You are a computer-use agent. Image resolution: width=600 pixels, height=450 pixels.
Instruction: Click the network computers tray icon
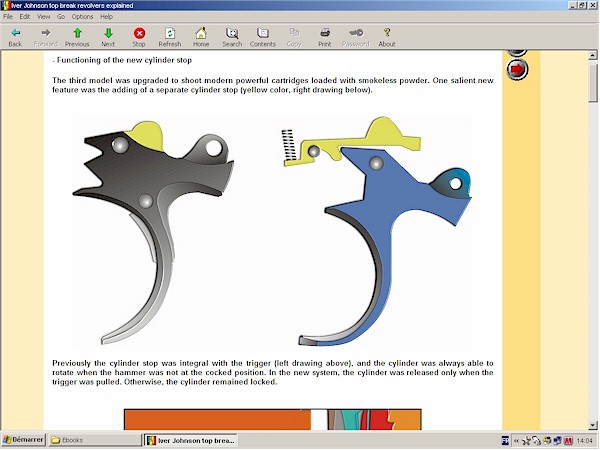click(558, 441)
